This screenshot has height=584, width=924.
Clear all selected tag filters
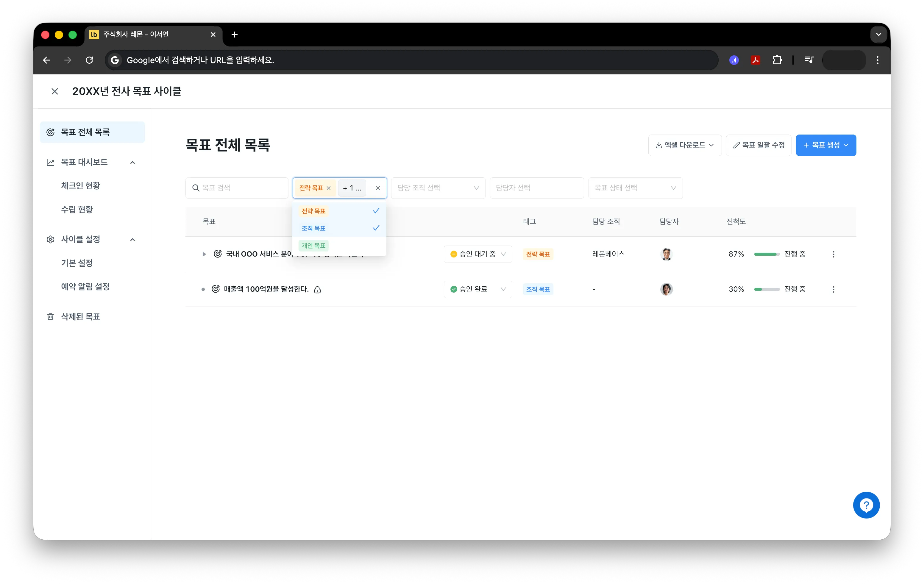[x=378, y=188]
